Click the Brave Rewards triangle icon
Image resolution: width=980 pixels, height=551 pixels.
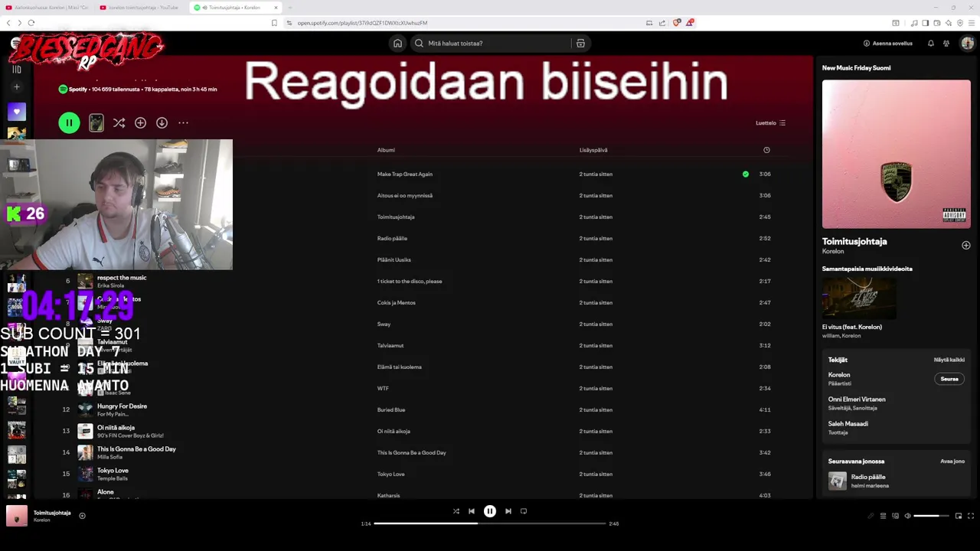690,23
